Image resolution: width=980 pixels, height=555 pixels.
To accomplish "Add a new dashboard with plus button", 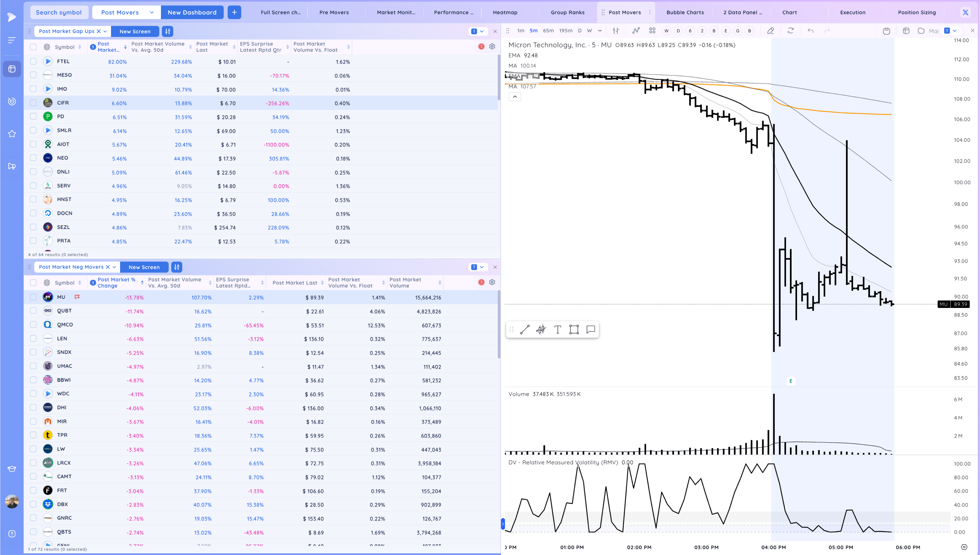I will tap(234, 12).
